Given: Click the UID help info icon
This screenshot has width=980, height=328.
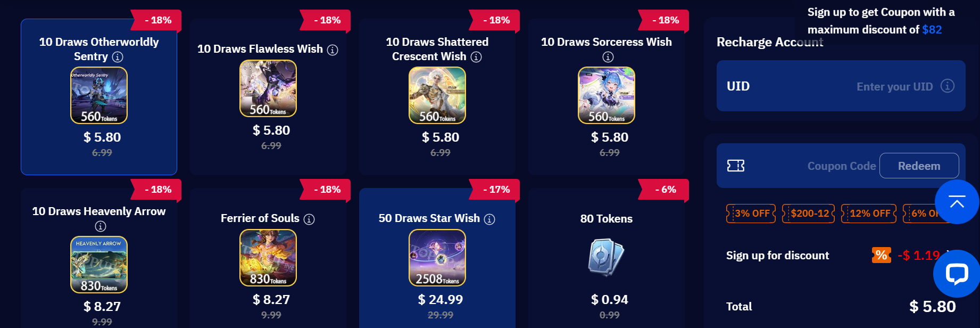Looking at the screenshot, I should 947,86.
